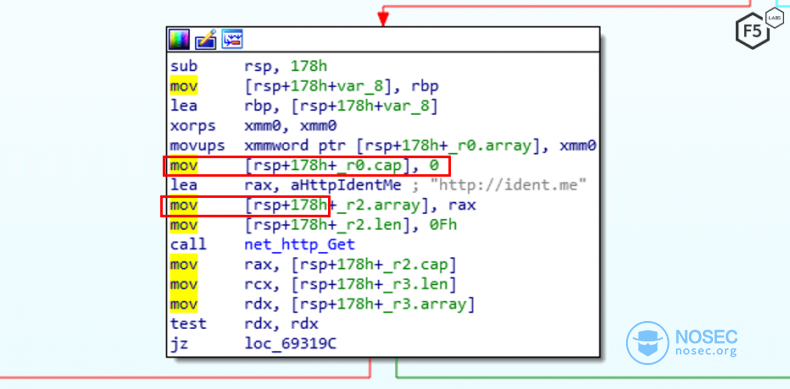Select the net_http_Get function name
Viewport: 790px width, 389px height.
click(x=300, y=245)
